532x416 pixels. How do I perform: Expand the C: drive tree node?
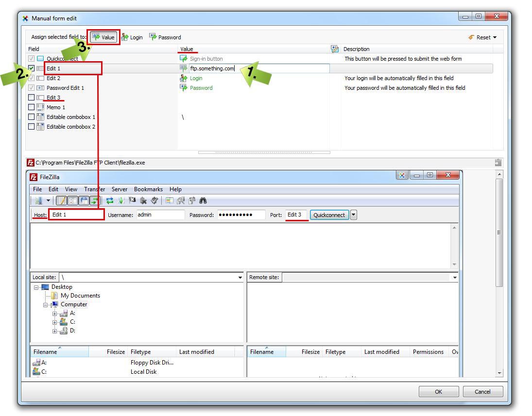coord(54,322)
